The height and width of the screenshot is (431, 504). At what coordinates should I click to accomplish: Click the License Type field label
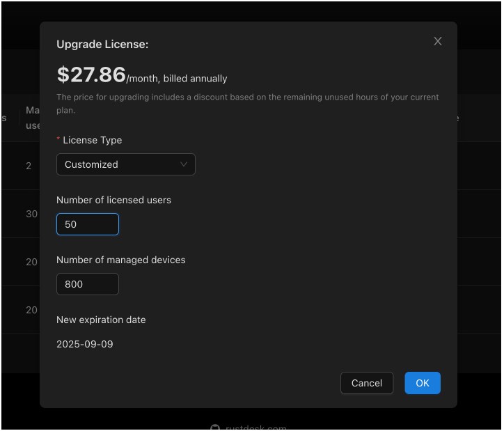[x=92, y=140]
